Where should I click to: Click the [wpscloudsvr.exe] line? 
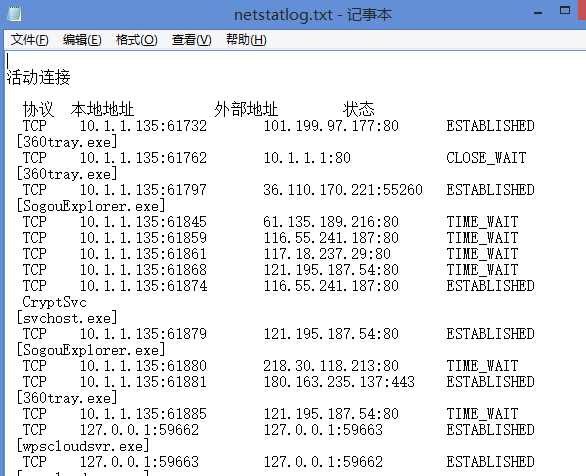(x=83, y=446)
